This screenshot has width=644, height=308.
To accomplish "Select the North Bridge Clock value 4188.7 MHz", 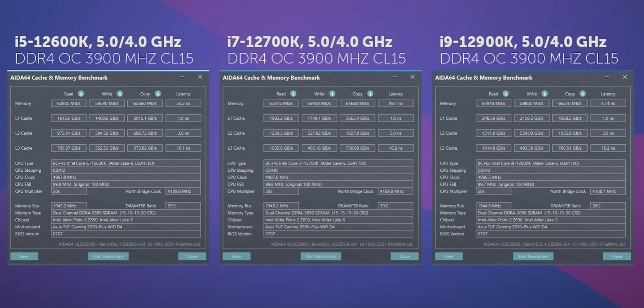I will pyautogui.click(x=608, y=192).
